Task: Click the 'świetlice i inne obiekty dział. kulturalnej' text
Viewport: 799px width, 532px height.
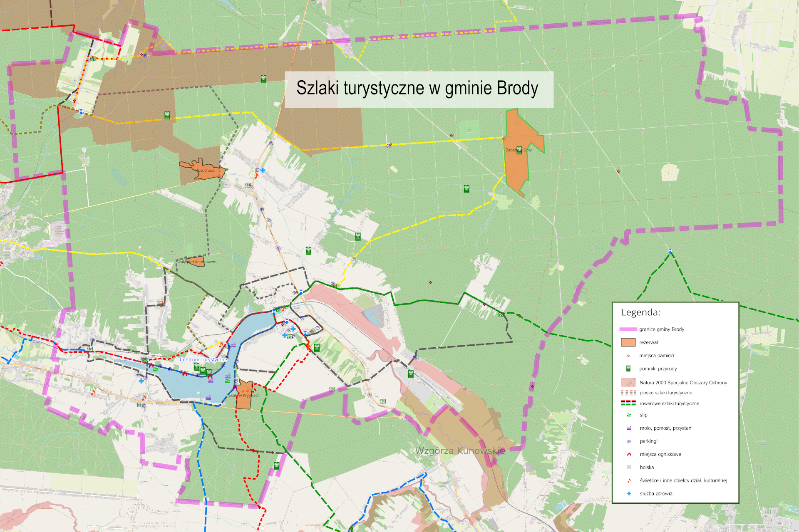Action: 684,480
